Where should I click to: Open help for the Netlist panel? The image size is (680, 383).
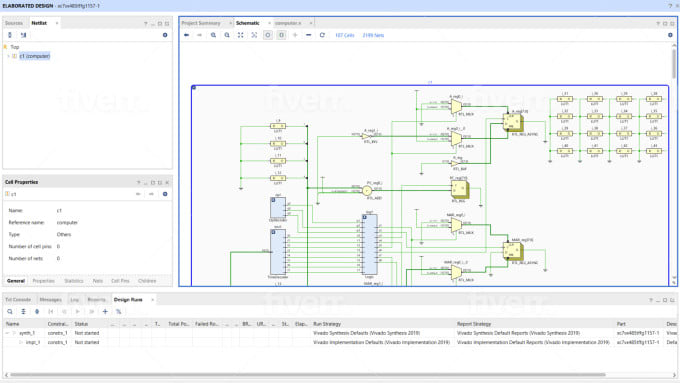pyautogui.click(x=145, y=23)
